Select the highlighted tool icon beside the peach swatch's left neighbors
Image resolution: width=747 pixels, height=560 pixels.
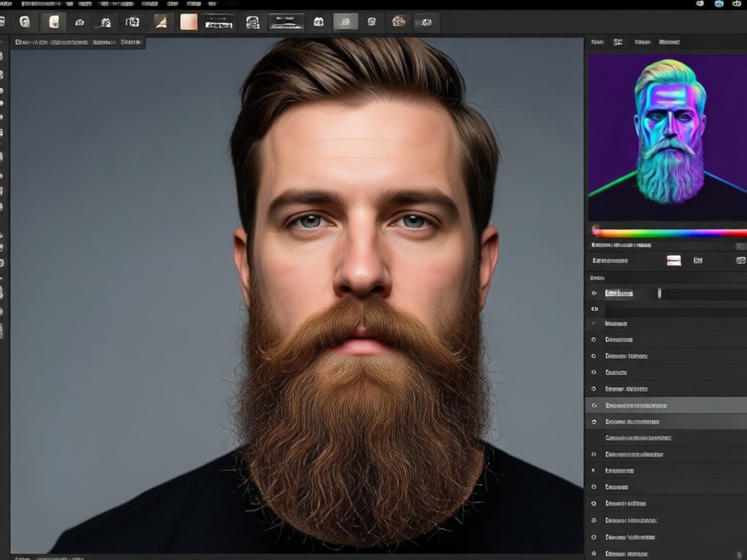point(53,22)
